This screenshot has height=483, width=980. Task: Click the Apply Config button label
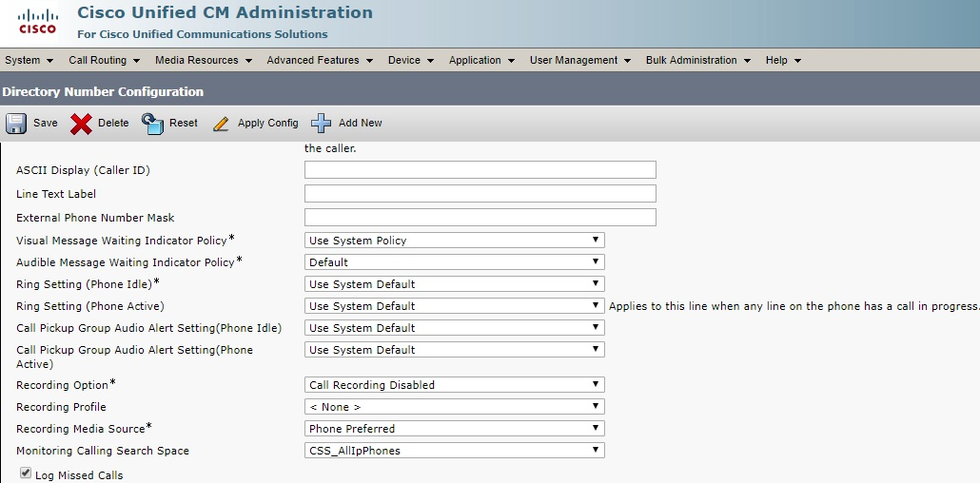pyautogui.click(x=267, y=124)
